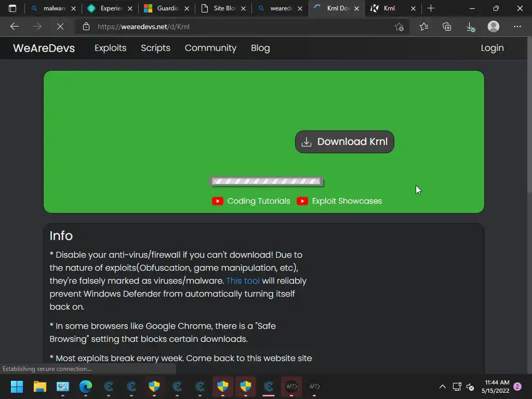This screenshot has width=532, height=399.
Task: Click the page vertical scrollbar
Action: (529, 115)
